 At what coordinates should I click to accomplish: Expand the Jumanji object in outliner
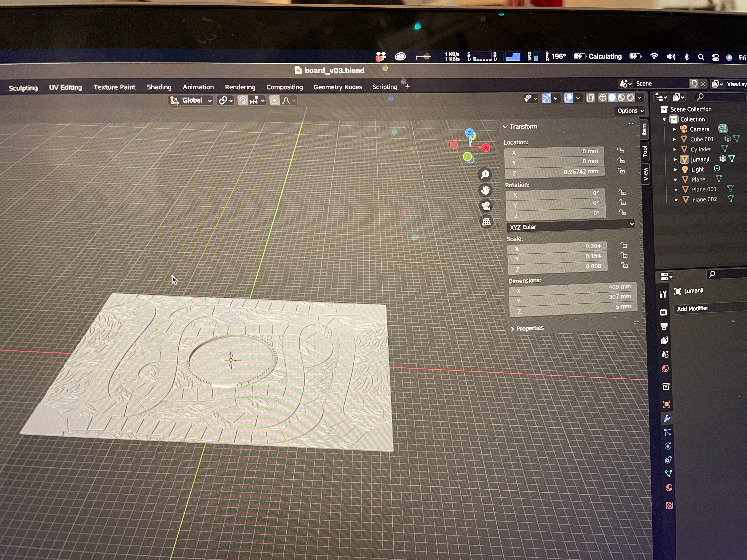[x=675, y=159]
